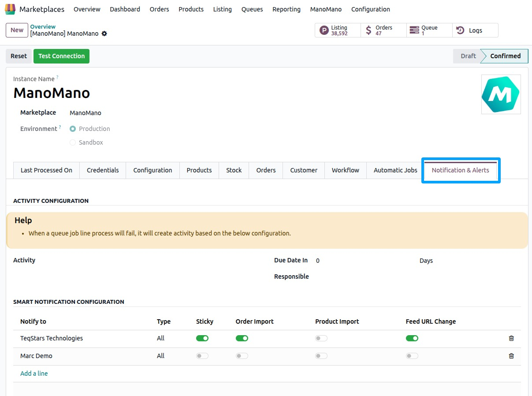
Task: Open the Logs stat button
Action: [x=475, y=30]
